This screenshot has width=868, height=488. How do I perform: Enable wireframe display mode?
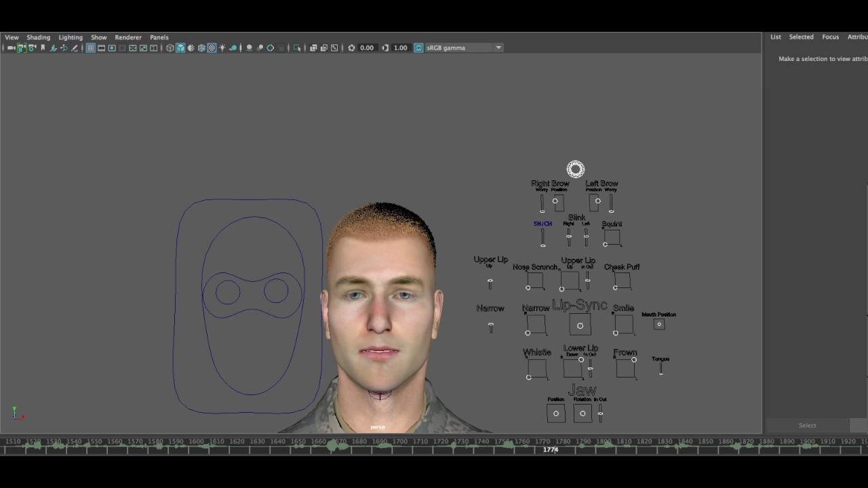[170, 47]
